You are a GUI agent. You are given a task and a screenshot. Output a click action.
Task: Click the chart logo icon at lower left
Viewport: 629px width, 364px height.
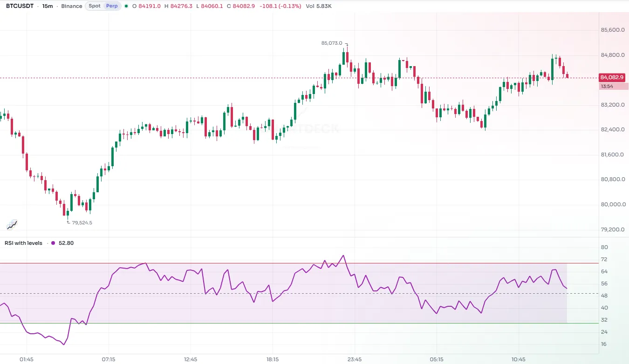12,225
